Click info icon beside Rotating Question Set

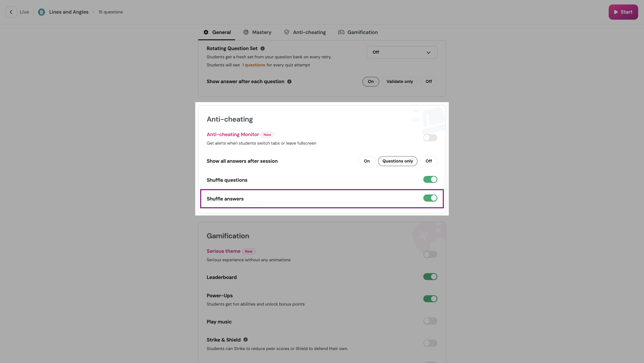point(263,49)
